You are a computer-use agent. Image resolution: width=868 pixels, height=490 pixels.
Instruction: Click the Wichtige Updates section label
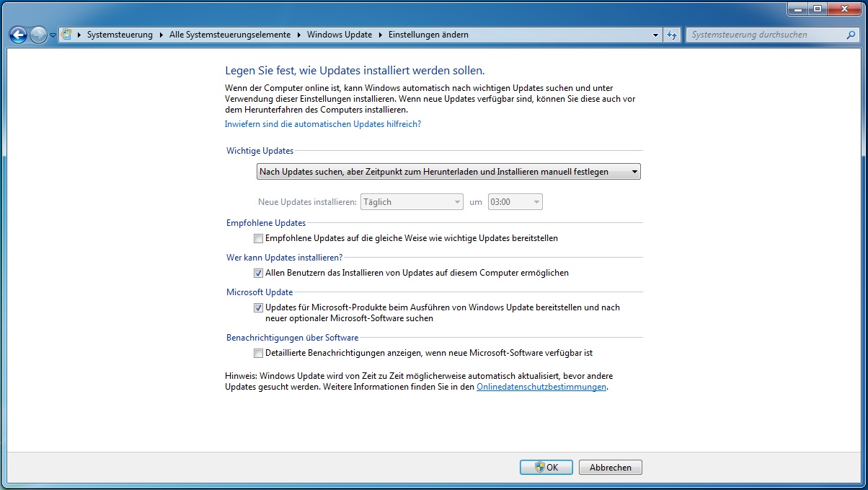pyautogui.click(x=260, y=151)
